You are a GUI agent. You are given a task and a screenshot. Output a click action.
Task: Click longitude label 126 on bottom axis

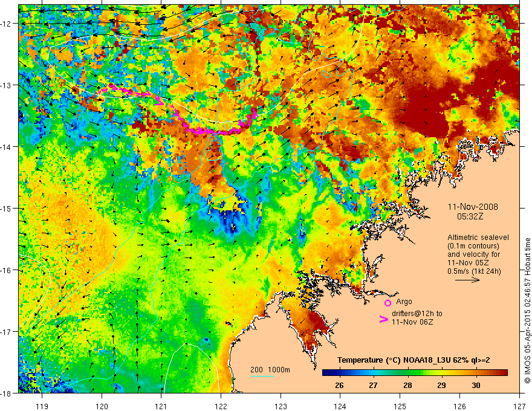459,406
